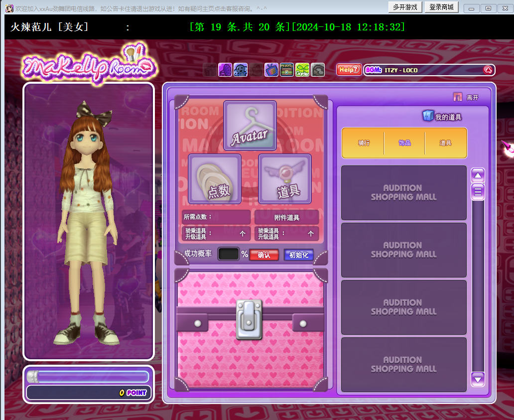Switch to the 饰品 tab
This screenshot has width=514, height=420.
tap(404, 143)
